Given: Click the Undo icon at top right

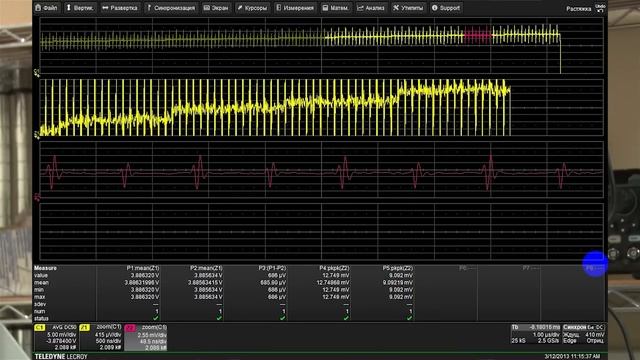Looking at the screenshot, I should (x=600, y=8).
